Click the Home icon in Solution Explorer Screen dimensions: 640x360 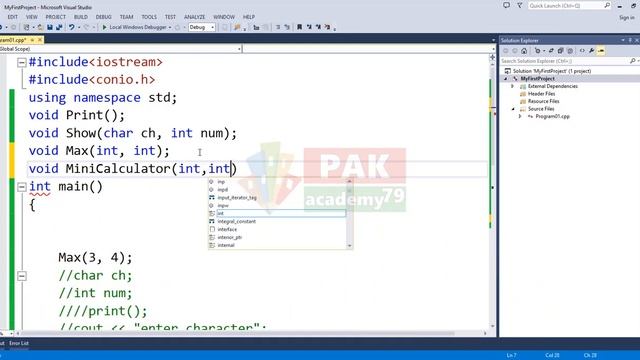click(524, 51)
